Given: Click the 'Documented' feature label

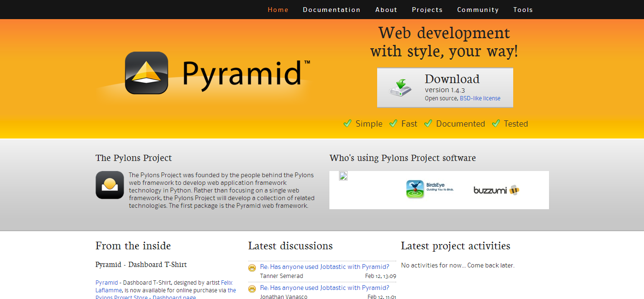Looking at the screenshot, I should (461, 124).
